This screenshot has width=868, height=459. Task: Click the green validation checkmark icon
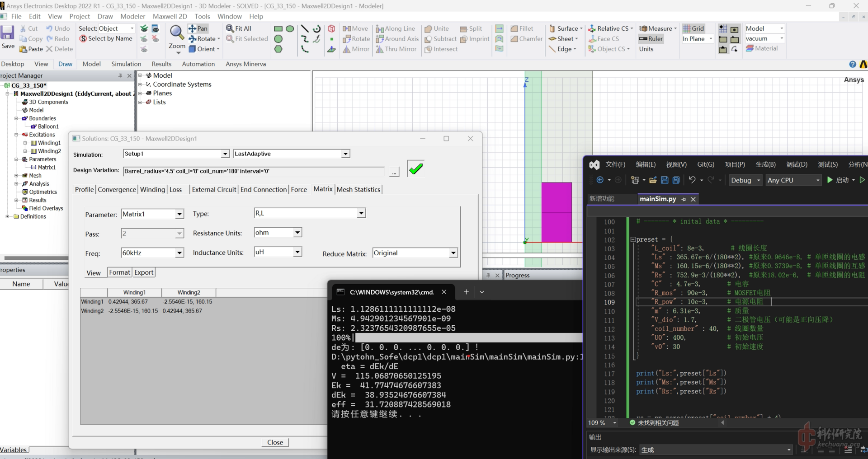click(x=415, y=169)
